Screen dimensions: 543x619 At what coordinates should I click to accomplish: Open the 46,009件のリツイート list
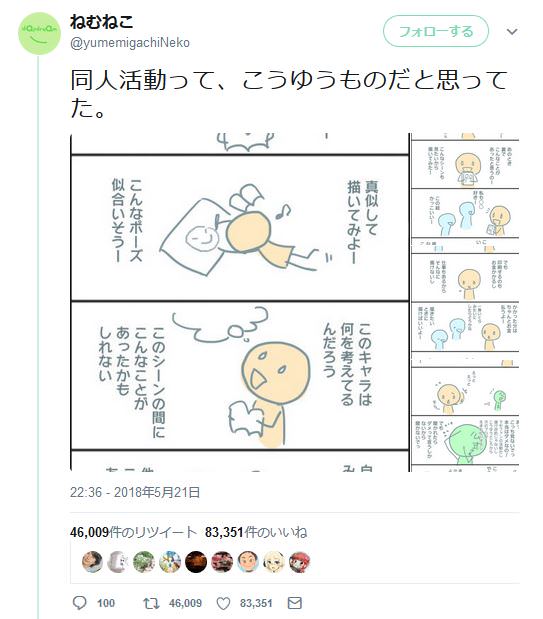[133, 532]
